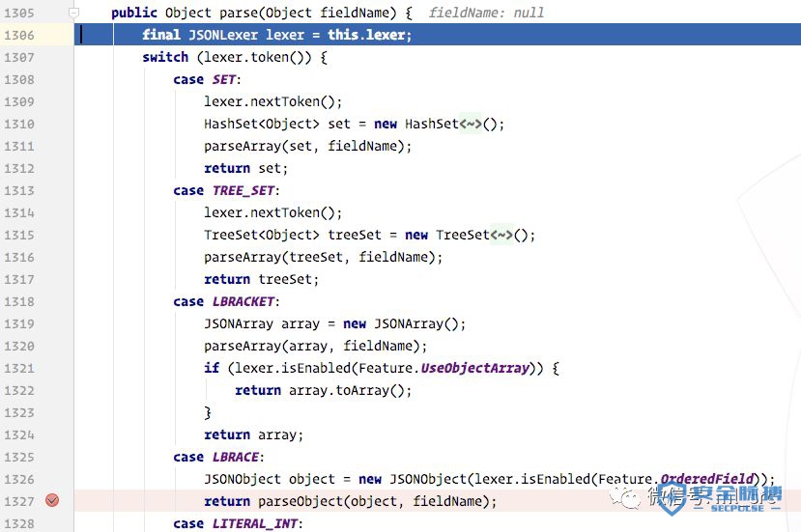Image resolution: width=801 pixels, height=532 pixels.
Task: Select the LITERAL_INT case constant
Action: [255, 523]
